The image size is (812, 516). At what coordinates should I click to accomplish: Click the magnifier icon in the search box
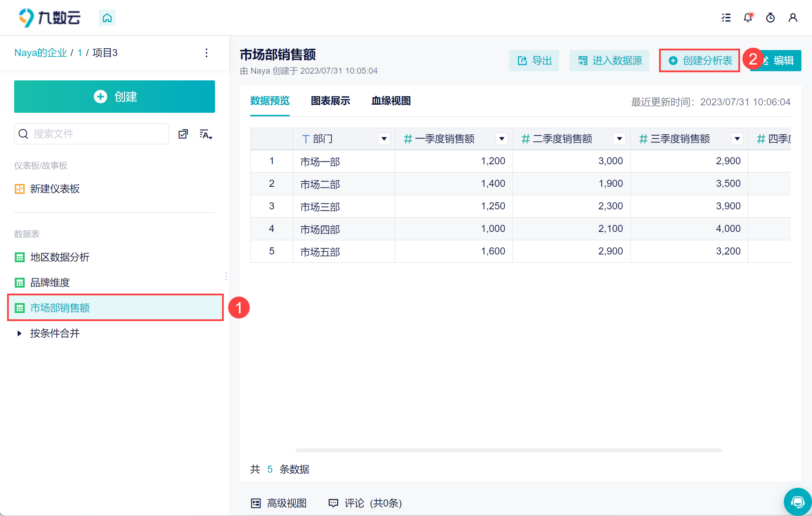click(23, 134)
